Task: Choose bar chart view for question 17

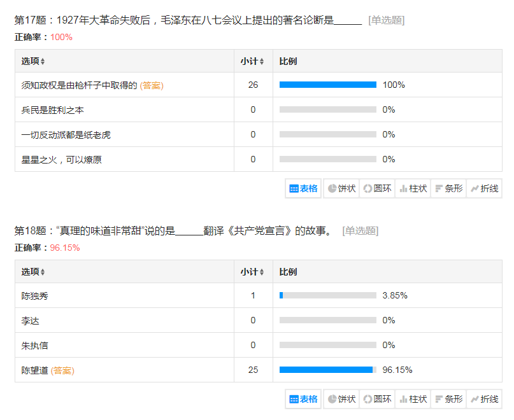Action: [x=448, y=188]
